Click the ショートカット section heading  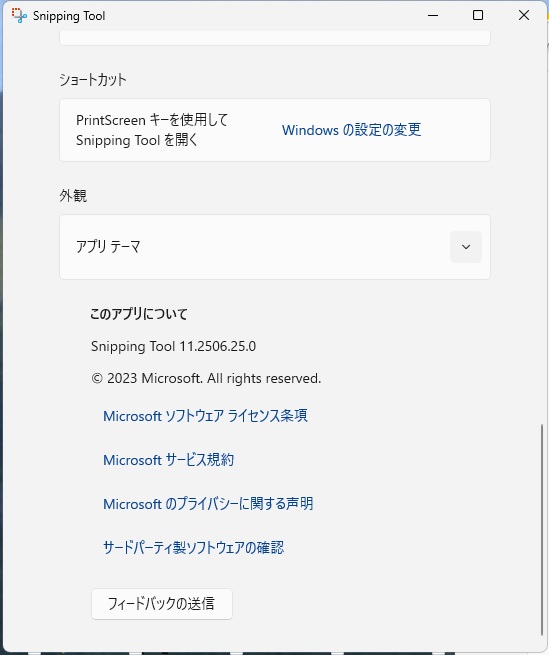click(92, 80)
